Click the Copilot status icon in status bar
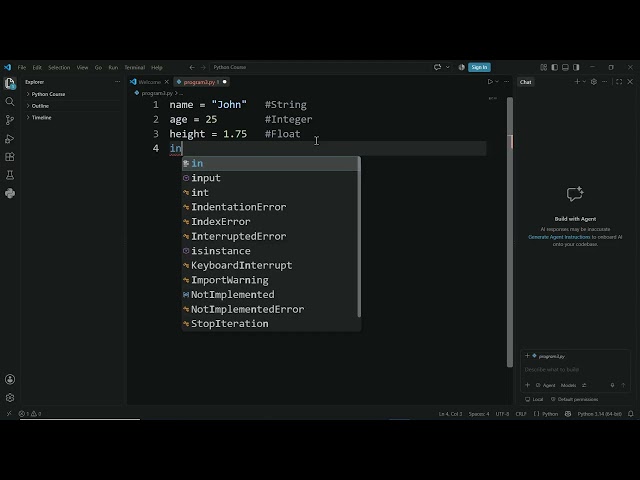 point(568,413)
